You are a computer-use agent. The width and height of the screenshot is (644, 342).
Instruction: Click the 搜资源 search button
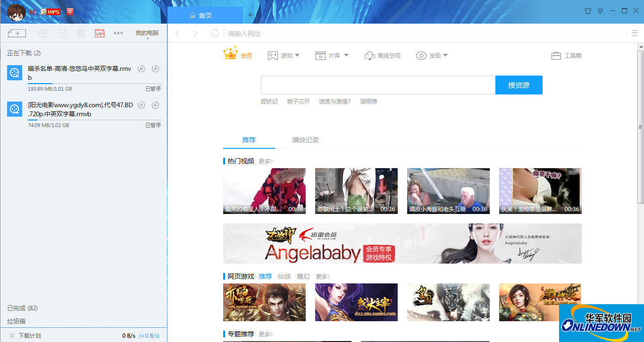[x=519, y=85]
